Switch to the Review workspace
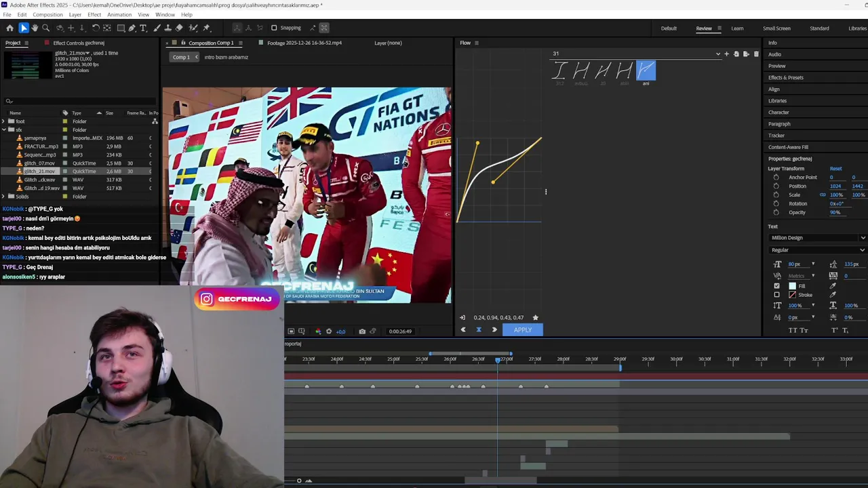Image resolution: width=868 pixels, height=488 pixels. [x=704, y=28]
